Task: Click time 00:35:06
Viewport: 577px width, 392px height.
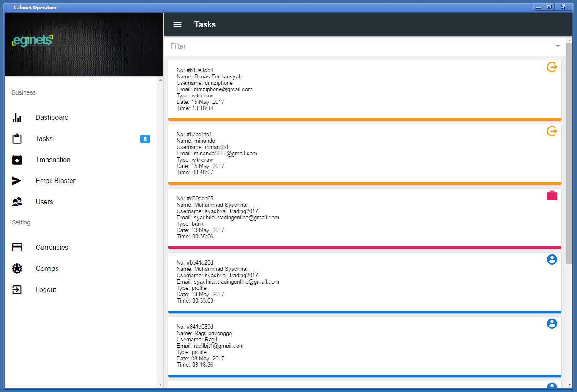Action: tap(203, 237)
